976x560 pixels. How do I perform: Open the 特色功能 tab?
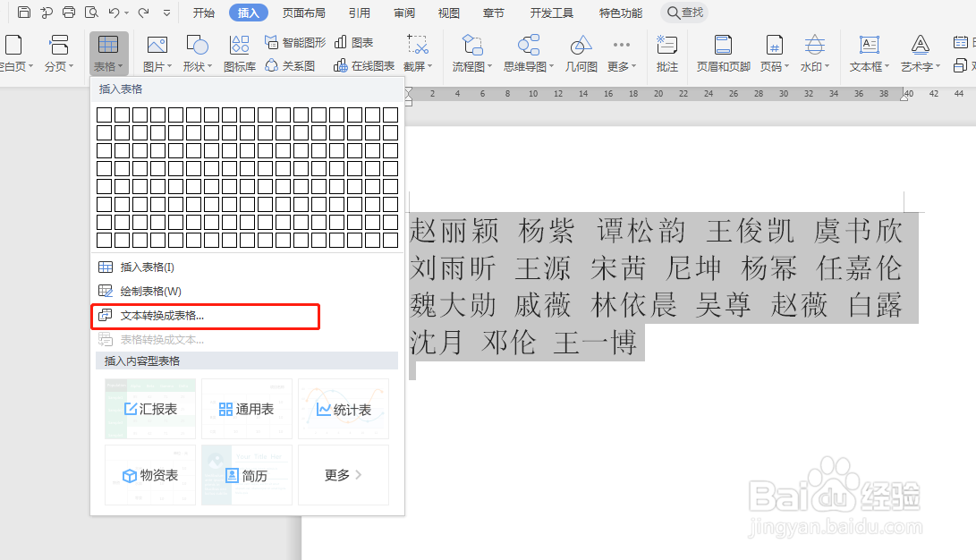[621, 13]
